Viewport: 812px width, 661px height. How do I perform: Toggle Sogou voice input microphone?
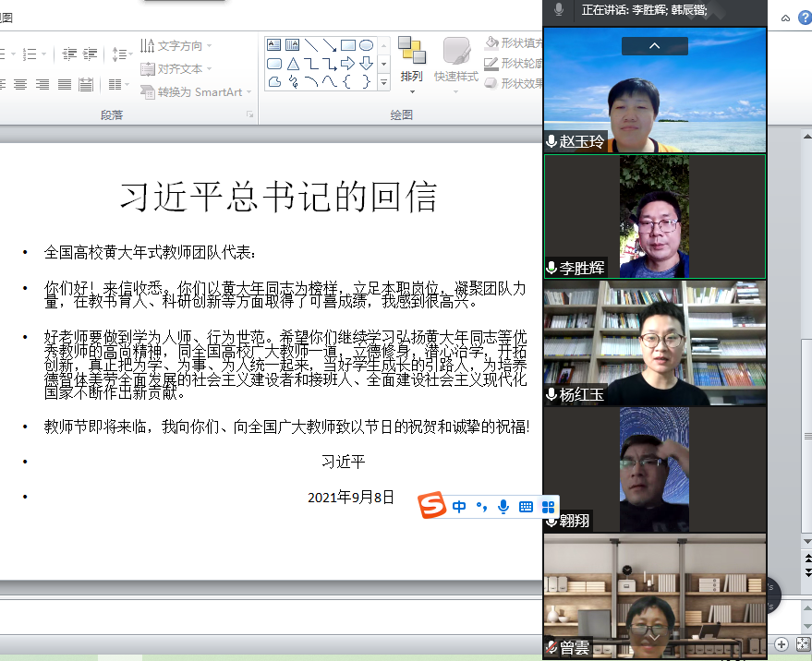(503, 506)
